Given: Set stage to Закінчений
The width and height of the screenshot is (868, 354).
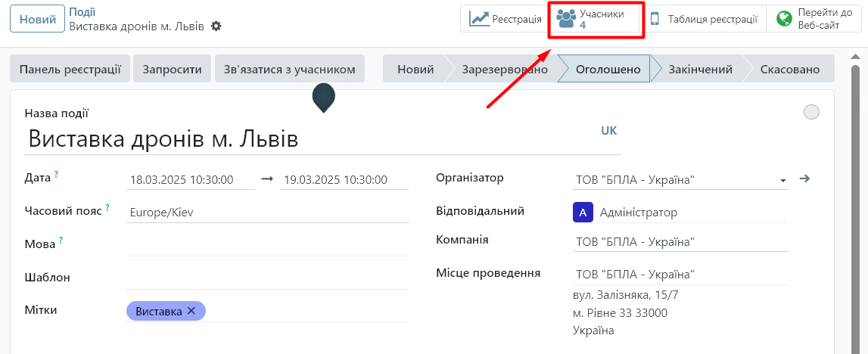Looking at the screenshot, I should [700, 69].
